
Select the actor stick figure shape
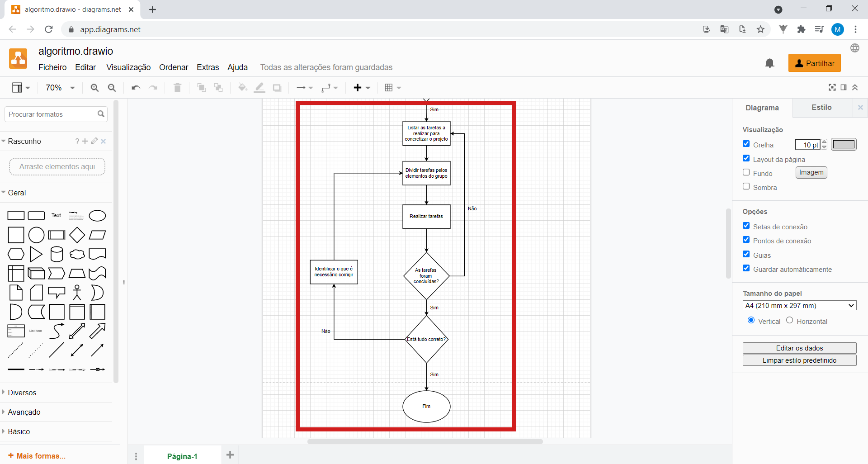tap(77, 293)
